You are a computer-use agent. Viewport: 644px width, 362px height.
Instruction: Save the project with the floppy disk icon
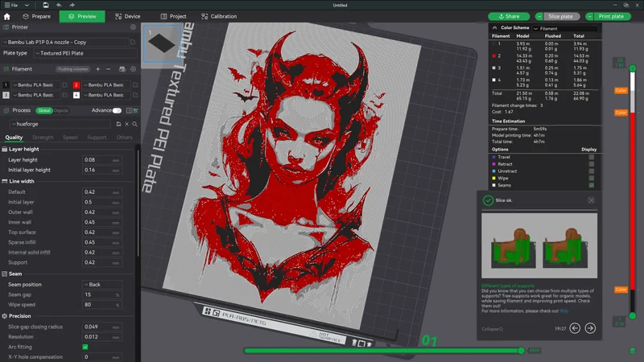(x=46, y=5)
